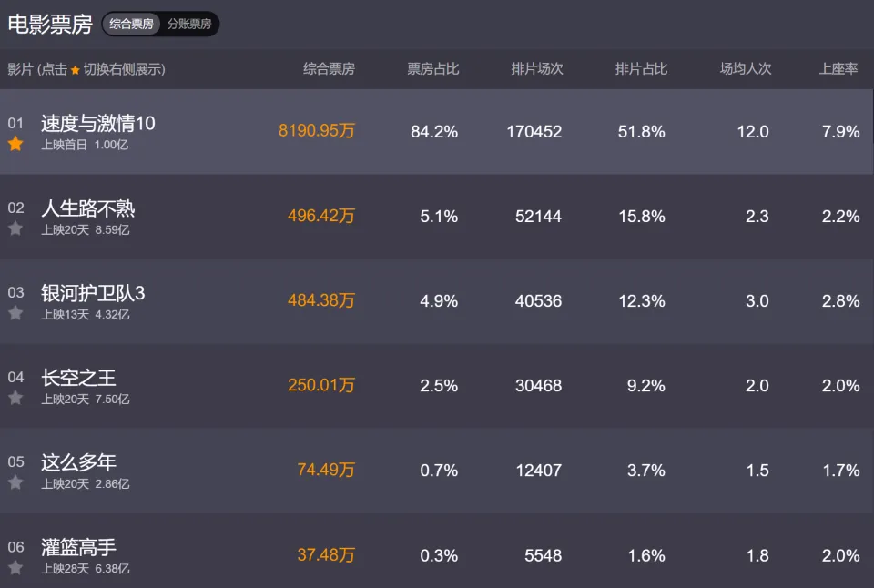Screen dimensions: 874x588
Task: Toggle the star for 长空之王
Action: point(15,398)
